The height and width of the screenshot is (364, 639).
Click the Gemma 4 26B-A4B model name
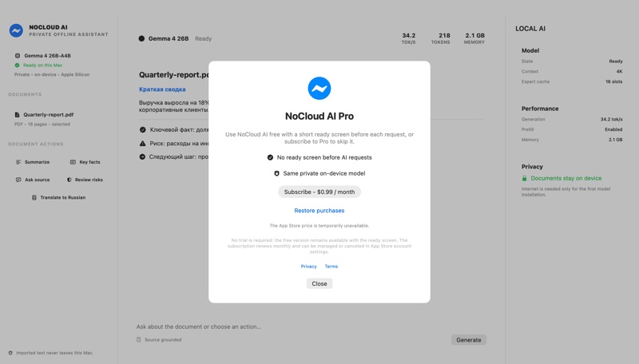(47, 56)
